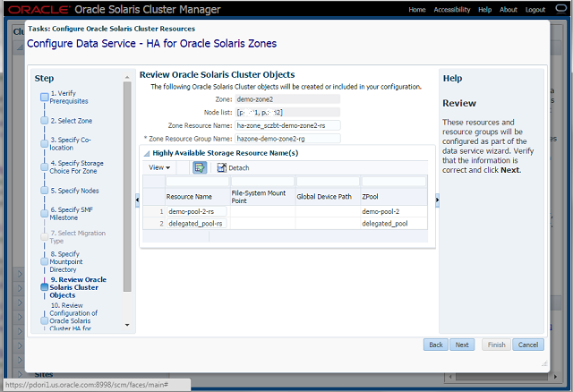Click the Back button
The height and width of the screenshot is (392, 573).
[436, 345]
